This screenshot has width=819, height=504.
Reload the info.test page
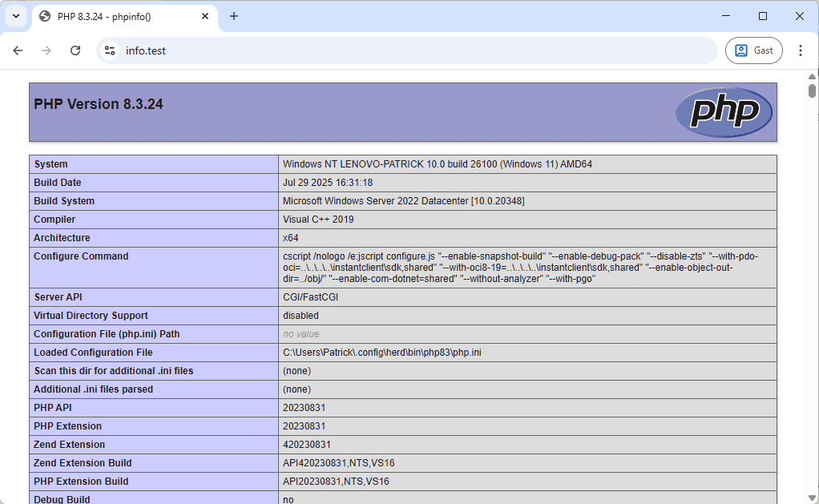(x=75, y=50)
